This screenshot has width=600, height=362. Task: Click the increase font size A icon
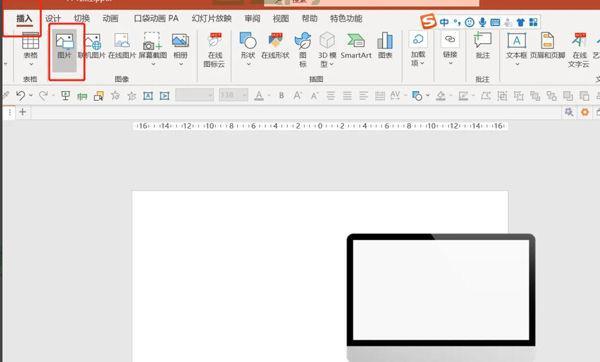pyautogui.click(x=297, y=95)
